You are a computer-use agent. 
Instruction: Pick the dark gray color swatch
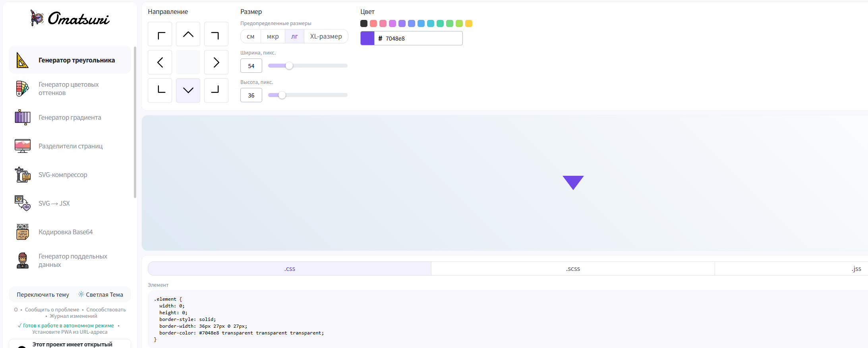pos(364,23)
